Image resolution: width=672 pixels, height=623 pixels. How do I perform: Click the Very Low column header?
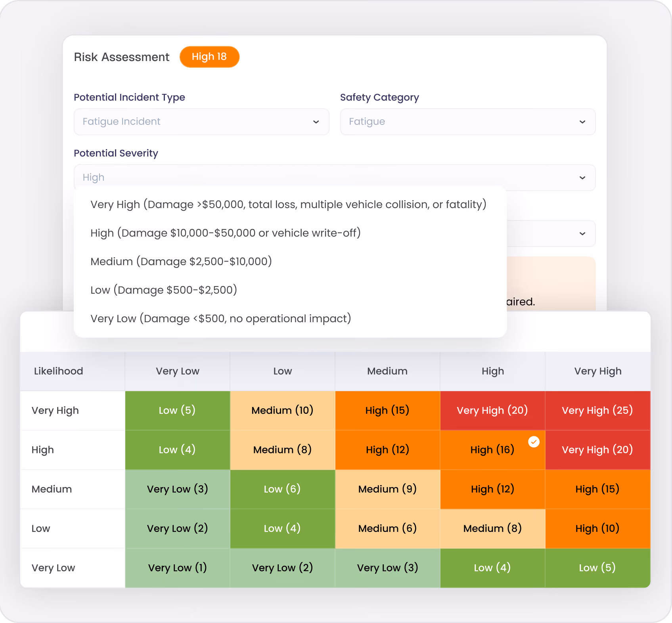pyautogui.click(x=177, y=371)
